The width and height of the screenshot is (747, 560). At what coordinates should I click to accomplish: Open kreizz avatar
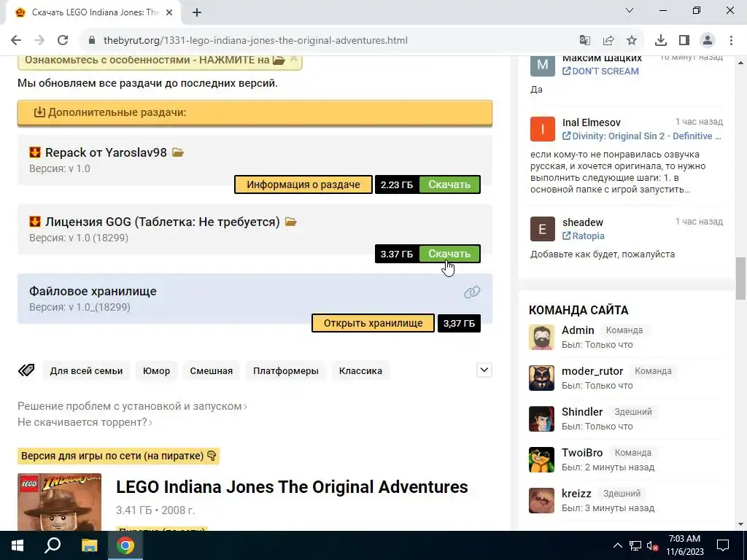(x=542, y=500)
